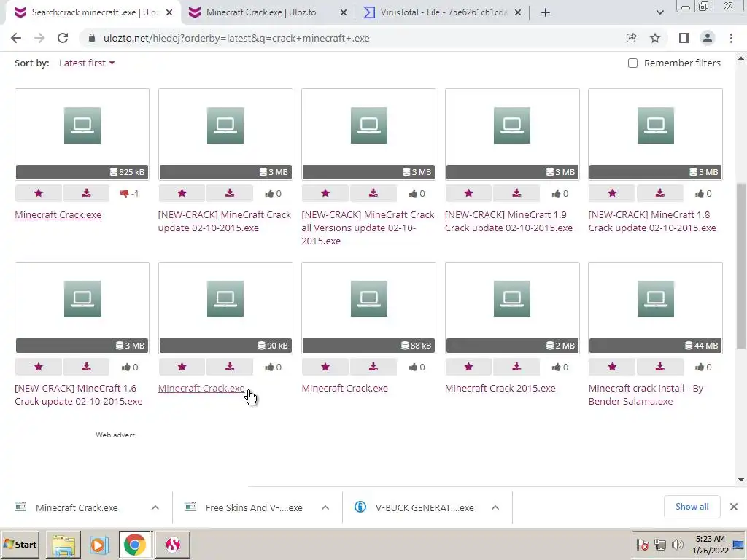The image size is (747, 560).
Task: Download the Minecraft Crack 2015.exe file
Action: [516, 367]
